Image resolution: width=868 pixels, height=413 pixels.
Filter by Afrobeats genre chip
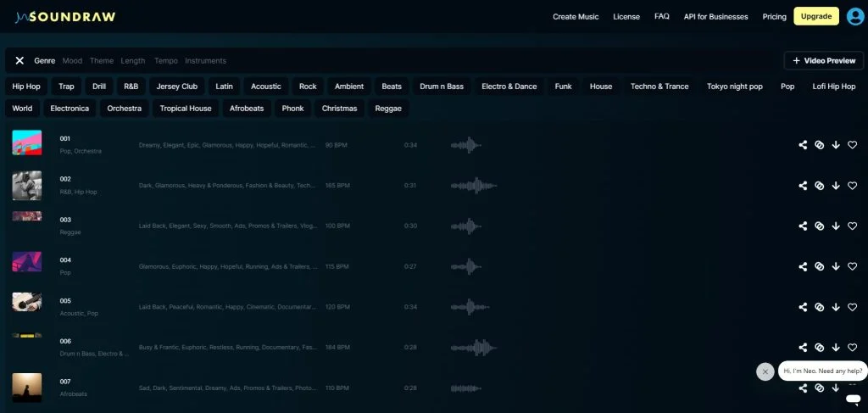point(247,109)
